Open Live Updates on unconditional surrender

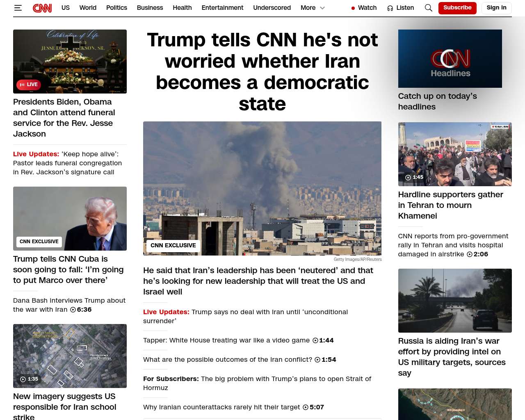point(245,316)
